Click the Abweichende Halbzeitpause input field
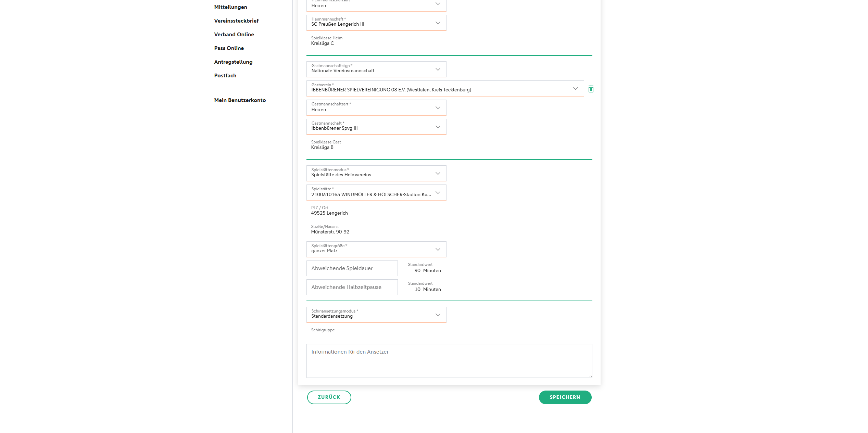Screen dimensions: 868x433 pos(352,287)
